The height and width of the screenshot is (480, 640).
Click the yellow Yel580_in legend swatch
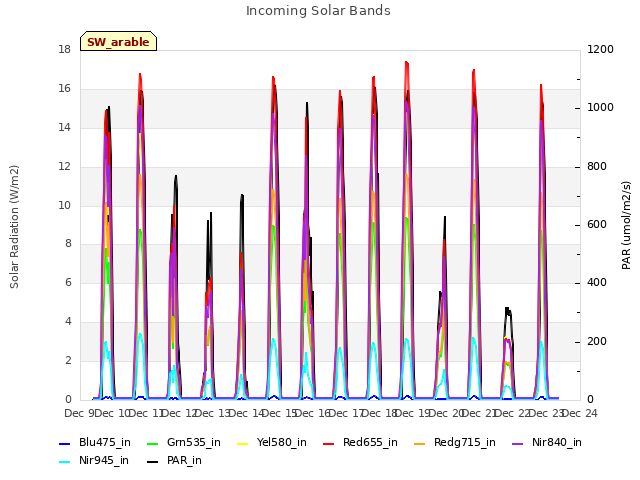click(242, 444)
